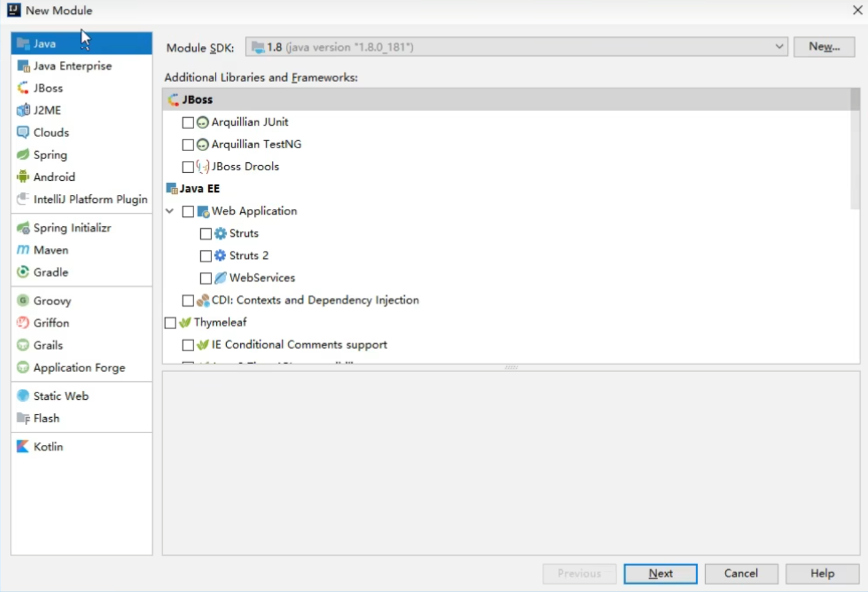Click the Static Web globe icon
The width and height of the screenshot is (868, 592).
pos(23,396)
